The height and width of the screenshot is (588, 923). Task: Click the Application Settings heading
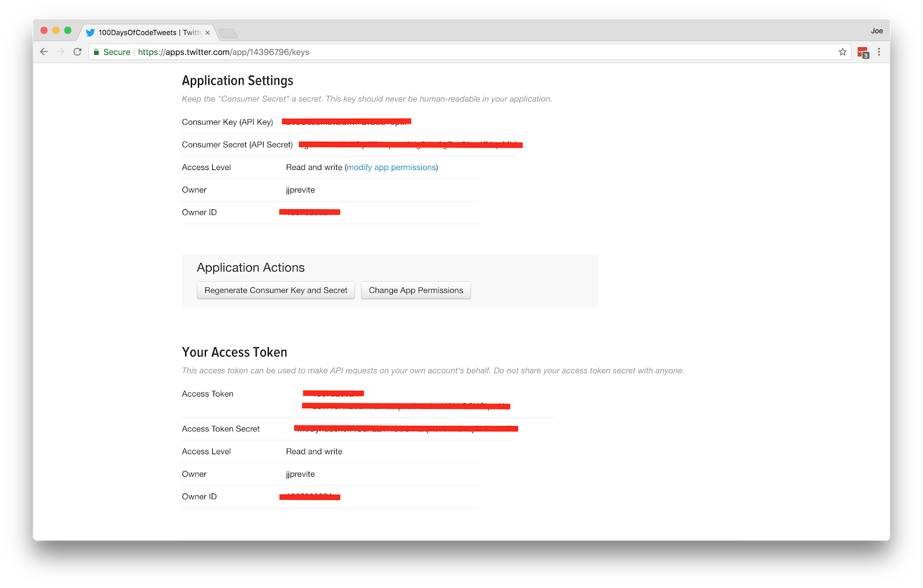[x=238, y=81]
